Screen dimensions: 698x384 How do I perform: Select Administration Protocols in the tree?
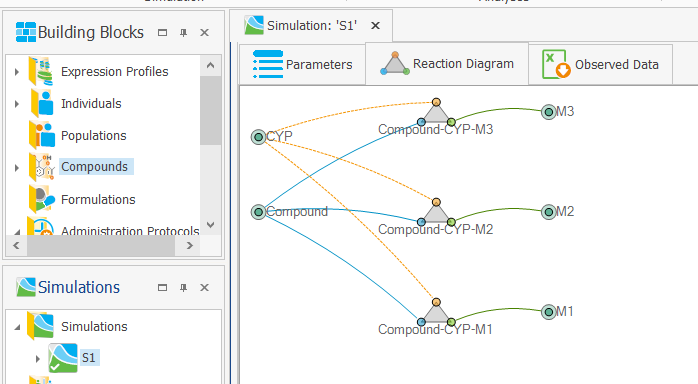pos(130,230)
